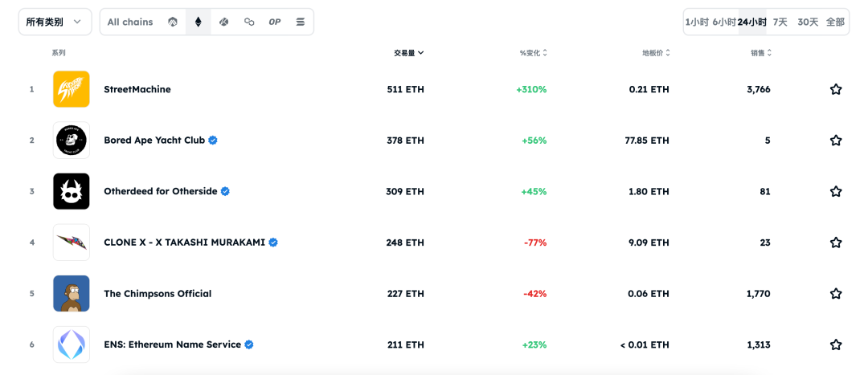Select the Arbitrum chain filter icon
Image resolution: width=868 pixels, height=375 pixels.
pos(173,22)
